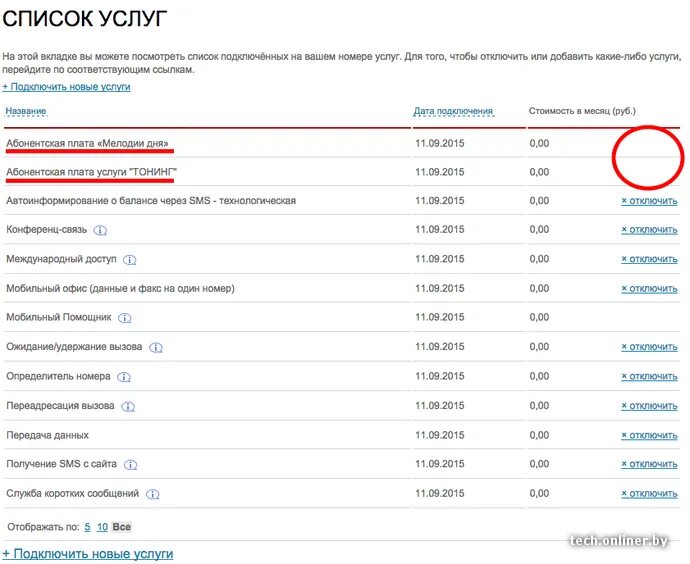The height and width of the screenshot is (564, 690).
Task: Click date 11.09.2015 in Мелодии дня row
Action: (x=440, y=143)
